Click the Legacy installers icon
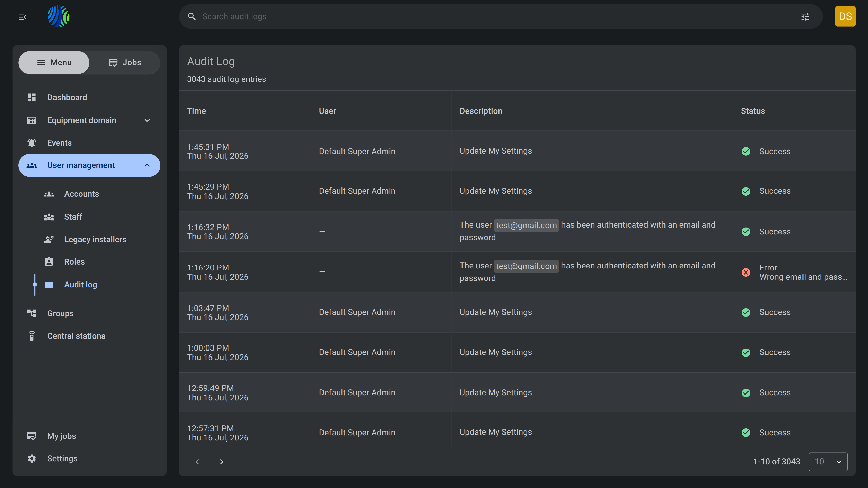This screenshot has width=868, height=488. (49, 239)
